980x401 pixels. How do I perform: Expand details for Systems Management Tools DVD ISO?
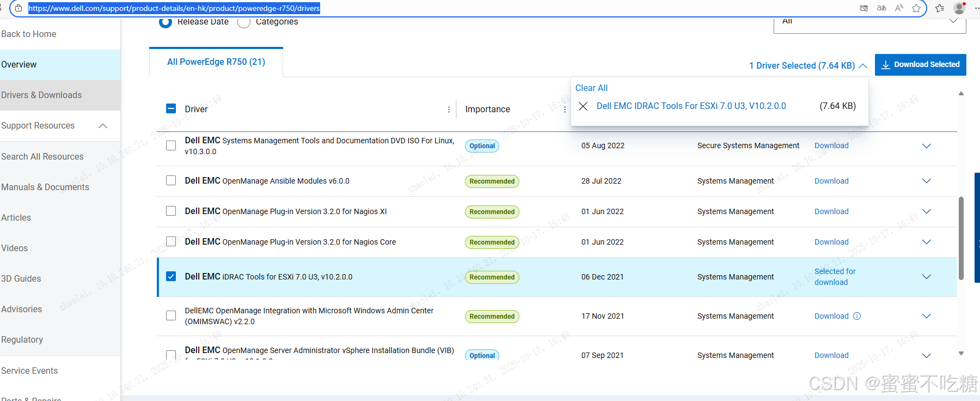pyautogui.click(x=927, y=146)
